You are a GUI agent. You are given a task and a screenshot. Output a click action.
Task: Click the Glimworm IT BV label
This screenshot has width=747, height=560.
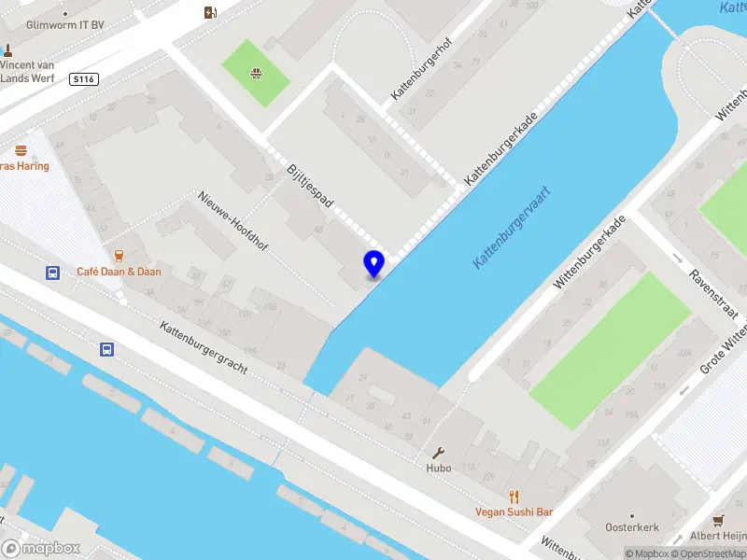[64, 25]
